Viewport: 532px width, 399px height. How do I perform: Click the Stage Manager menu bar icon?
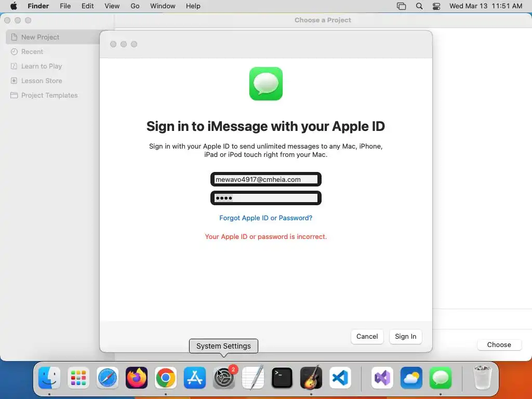pyautogui.click(x=402, y=6)
